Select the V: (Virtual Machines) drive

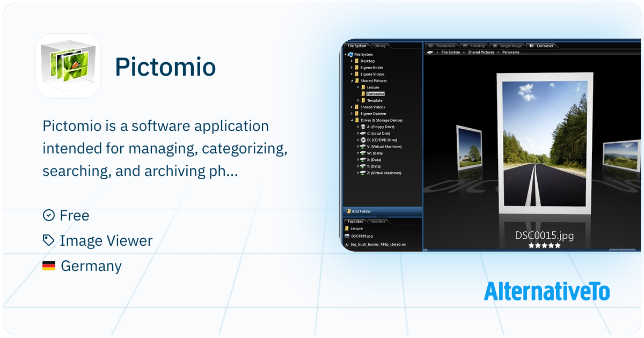coord(384,146)
